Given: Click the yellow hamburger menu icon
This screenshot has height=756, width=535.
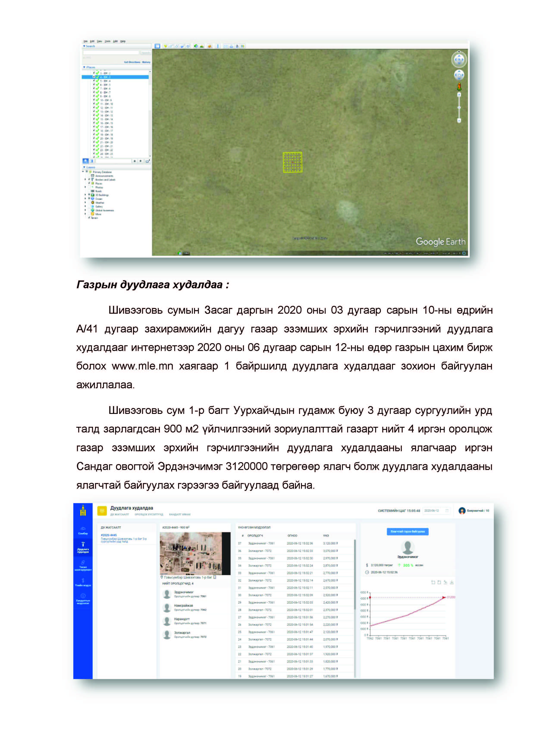Looking at the screenshot, I should pos(102,511).
